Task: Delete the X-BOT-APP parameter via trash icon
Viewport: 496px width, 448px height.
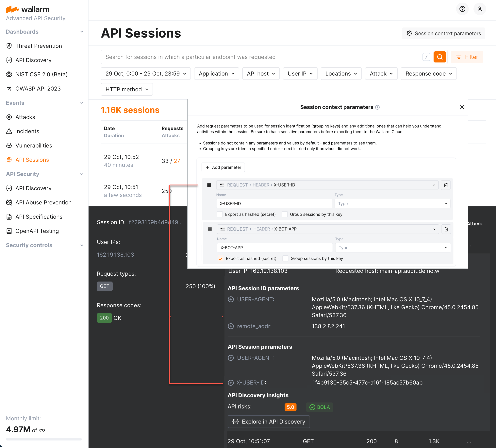Action: (446, 229)
